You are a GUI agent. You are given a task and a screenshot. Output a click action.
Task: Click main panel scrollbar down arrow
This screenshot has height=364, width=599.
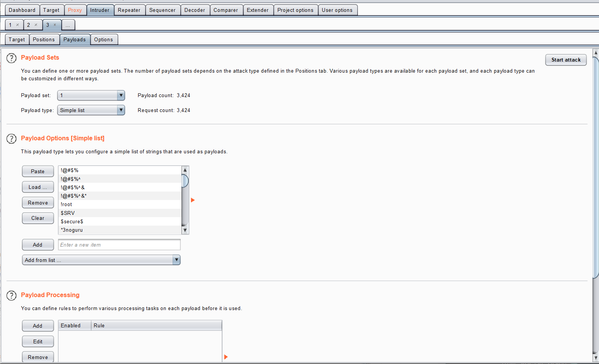tap(596, 358)
